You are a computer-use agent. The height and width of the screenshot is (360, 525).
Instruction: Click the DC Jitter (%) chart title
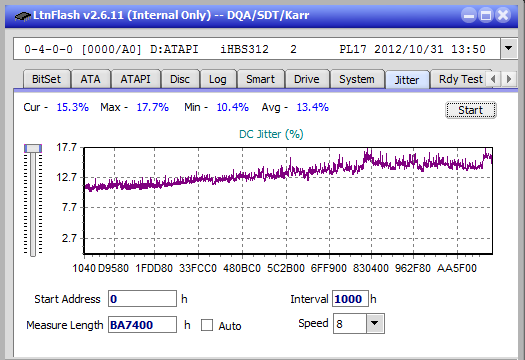tap(271, 134)
